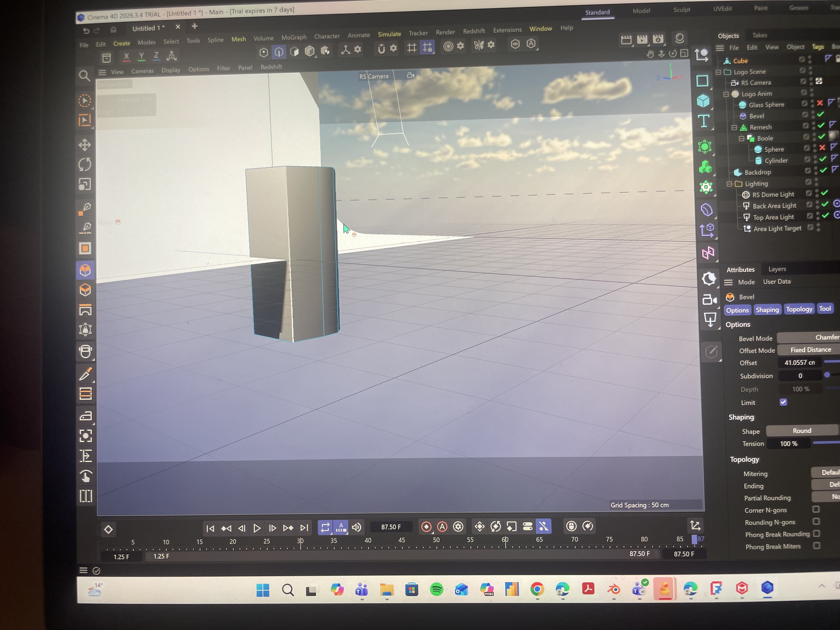This screenshot has height=630, width=840.
Task: Open the Simulate menu
Action: (389, 34)
